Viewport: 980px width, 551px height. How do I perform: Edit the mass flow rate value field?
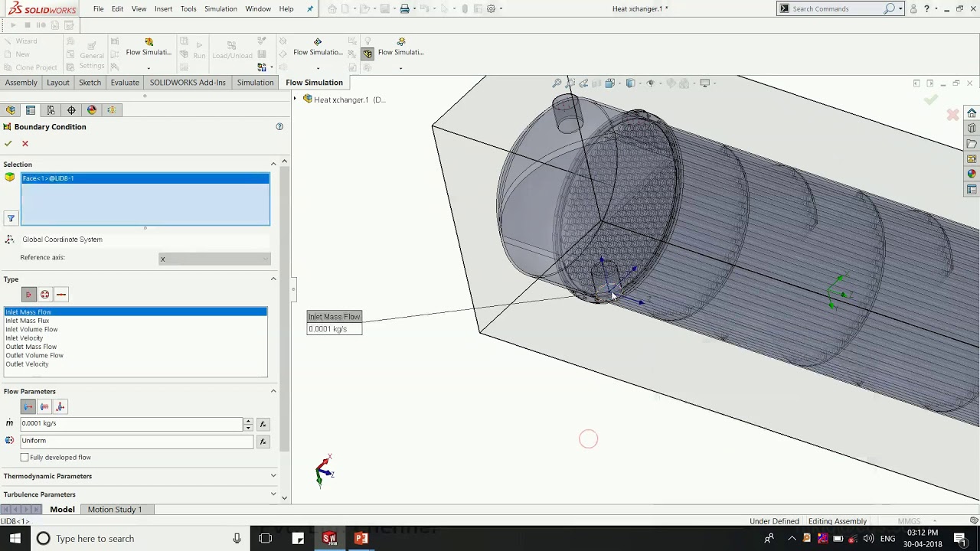pyautogui.click(x=131, y=423)
